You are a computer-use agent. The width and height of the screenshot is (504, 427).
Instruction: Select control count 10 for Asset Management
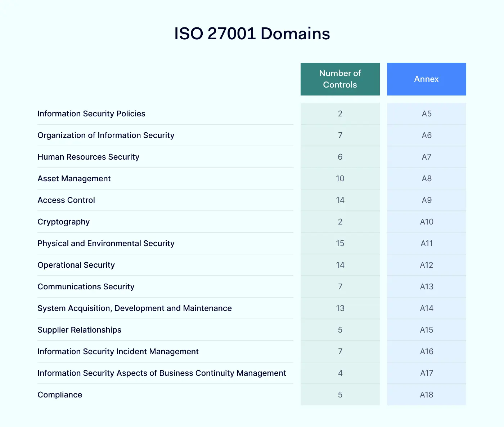pos(340,178)
